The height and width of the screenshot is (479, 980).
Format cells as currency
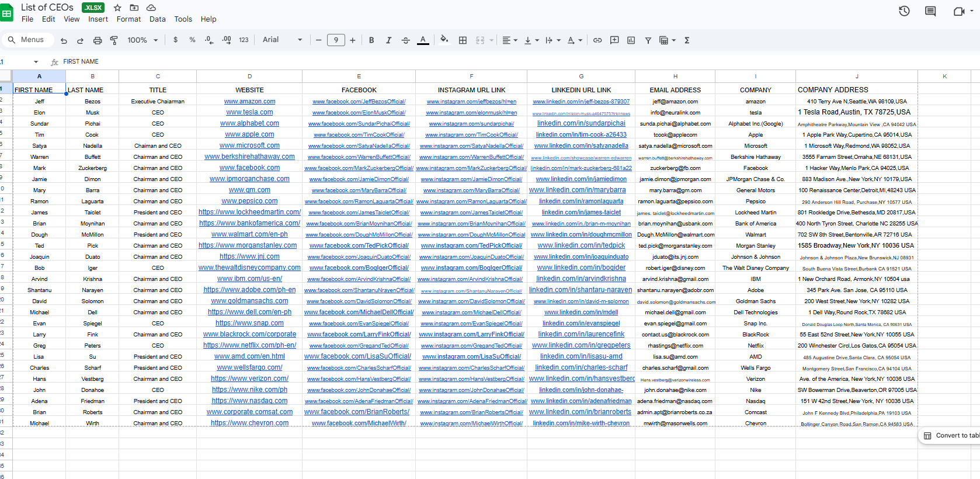pos(175,40)
